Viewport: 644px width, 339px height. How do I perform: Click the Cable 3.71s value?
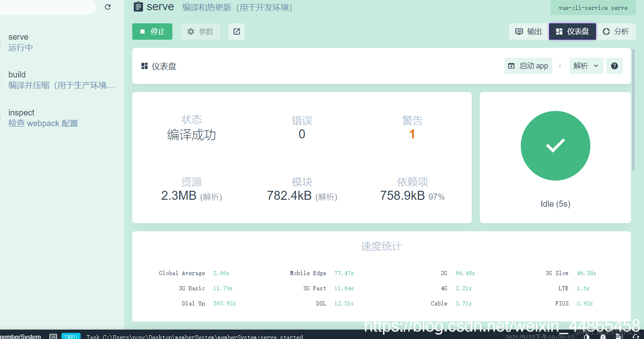click(463, 303)
